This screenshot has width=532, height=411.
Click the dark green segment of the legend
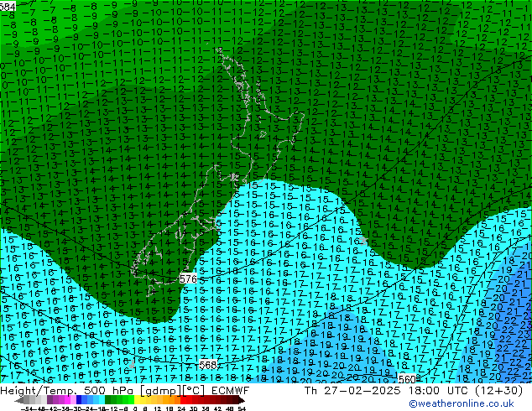[108, 401]
